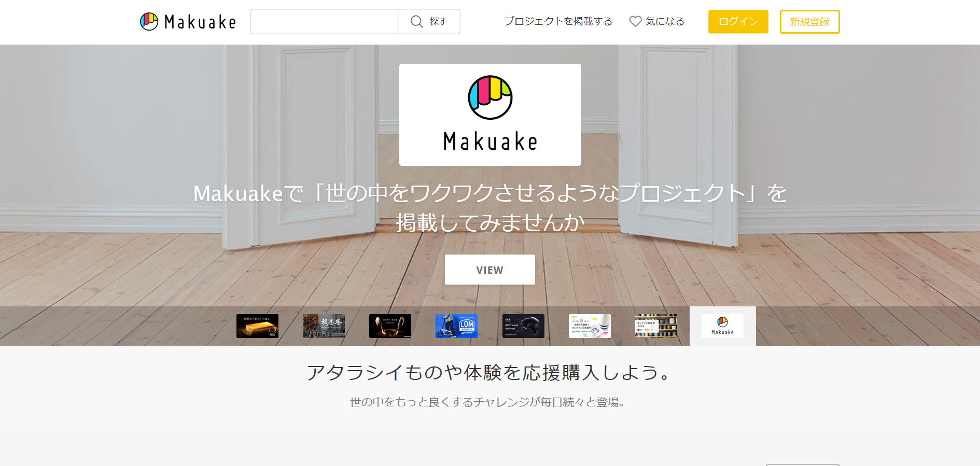Select the dark headphones thumbnail
Screen dimensions: 980x466
(390, 326)
